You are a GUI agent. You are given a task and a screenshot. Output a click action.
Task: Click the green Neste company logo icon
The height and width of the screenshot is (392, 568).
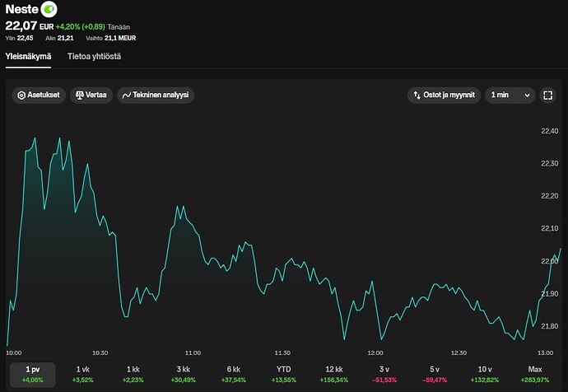pos(49,9)
